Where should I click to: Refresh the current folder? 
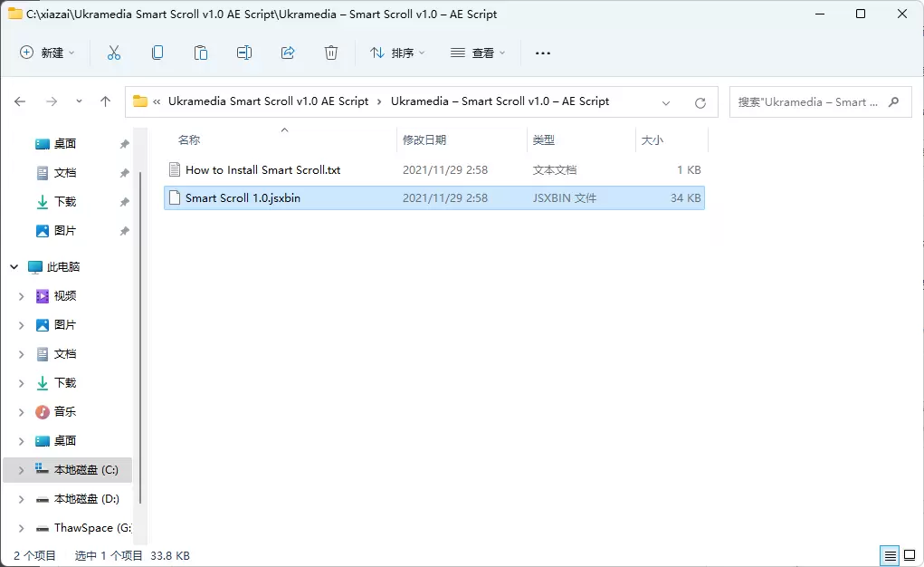tap(700, 102)
